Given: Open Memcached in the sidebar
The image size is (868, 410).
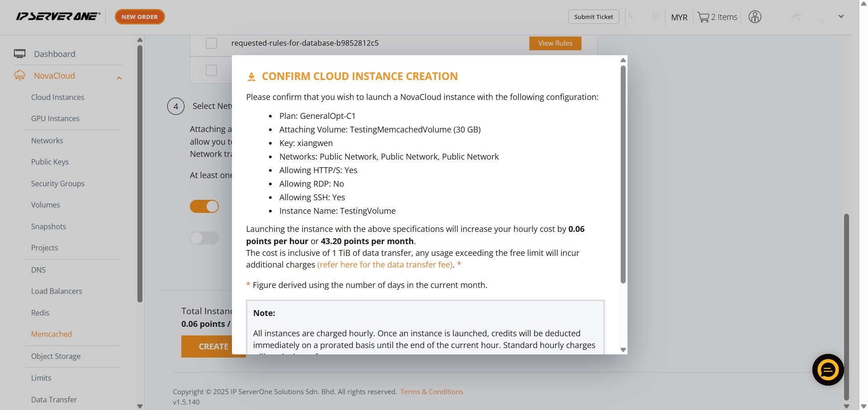Looking at the screenshot, I should pyautogui.click(x=51, y=334).
